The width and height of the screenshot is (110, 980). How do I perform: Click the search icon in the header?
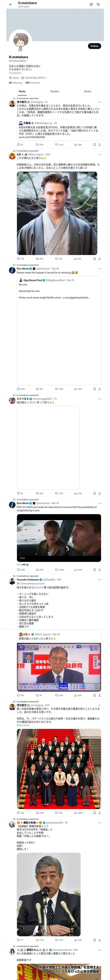click(98, 5)
